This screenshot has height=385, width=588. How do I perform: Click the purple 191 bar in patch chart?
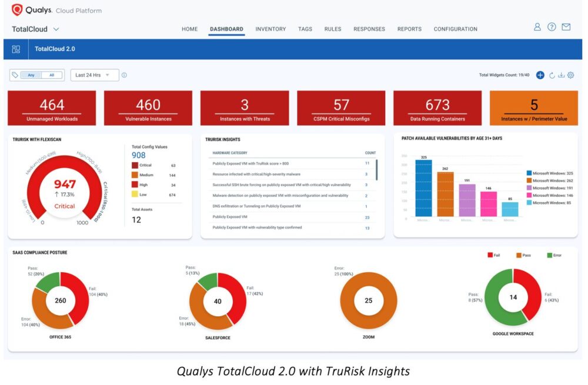pyautogui.click(x=467, y=200)
